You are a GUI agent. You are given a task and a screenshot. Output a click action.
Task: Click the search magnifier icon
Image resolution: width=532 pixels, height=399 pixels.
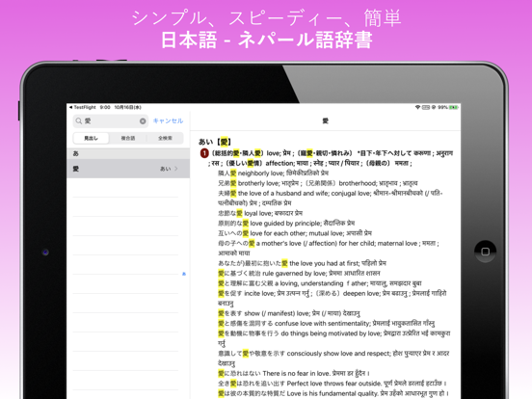click(x=79, y=120)
